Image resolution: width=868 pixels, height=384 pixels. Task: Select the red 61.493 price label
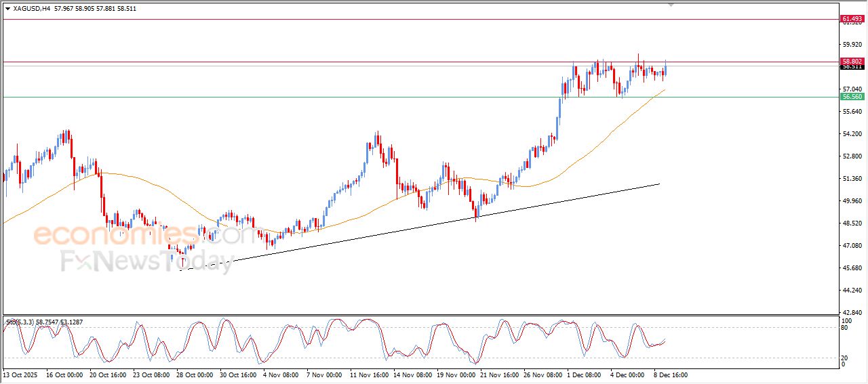tap(852, 19)
